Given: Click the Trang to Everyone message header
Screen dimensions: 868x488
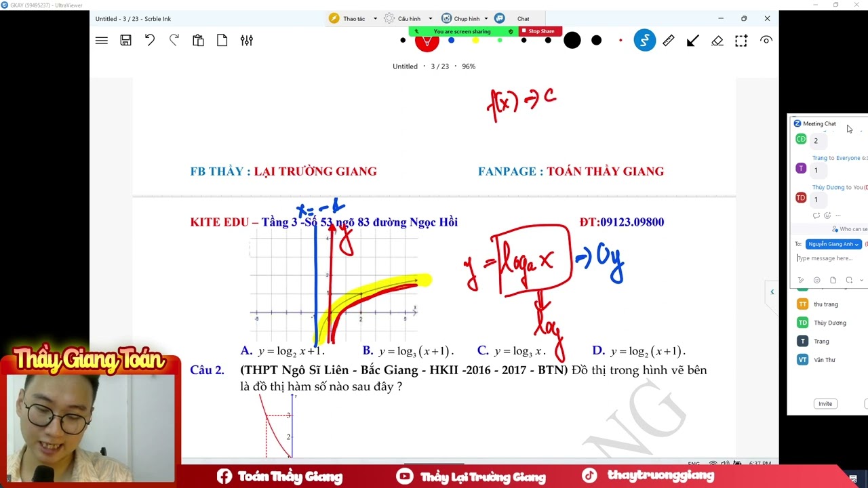Looking at the screenshot, I should [x=840, y=158].
